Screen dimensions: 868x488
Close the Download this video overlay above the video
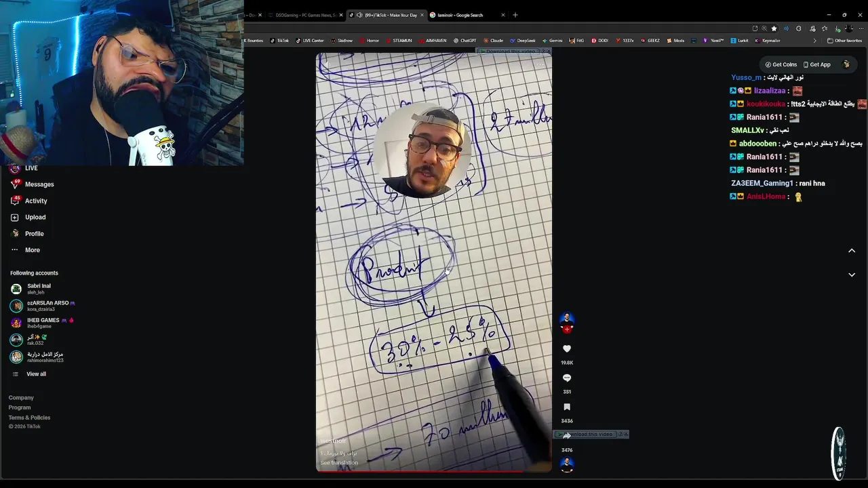pos(548,52)
